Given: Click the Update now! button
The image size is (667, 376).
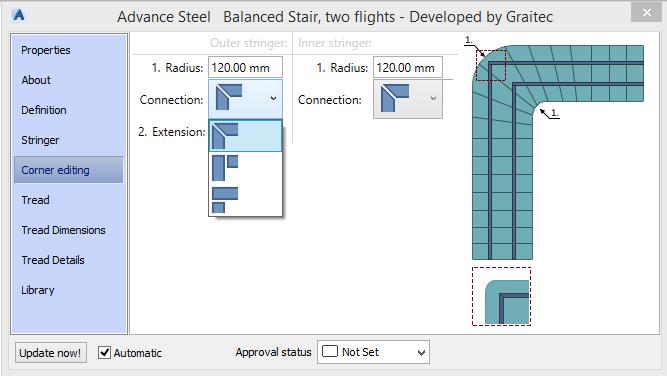Looking at the screenshot, I should pyautogui.click(x=51, y=353).
